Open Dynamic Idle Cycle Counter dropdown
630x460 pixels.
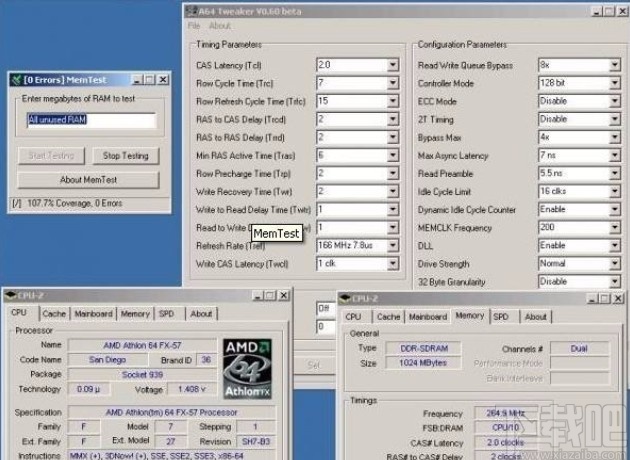[x=615, y=209]
